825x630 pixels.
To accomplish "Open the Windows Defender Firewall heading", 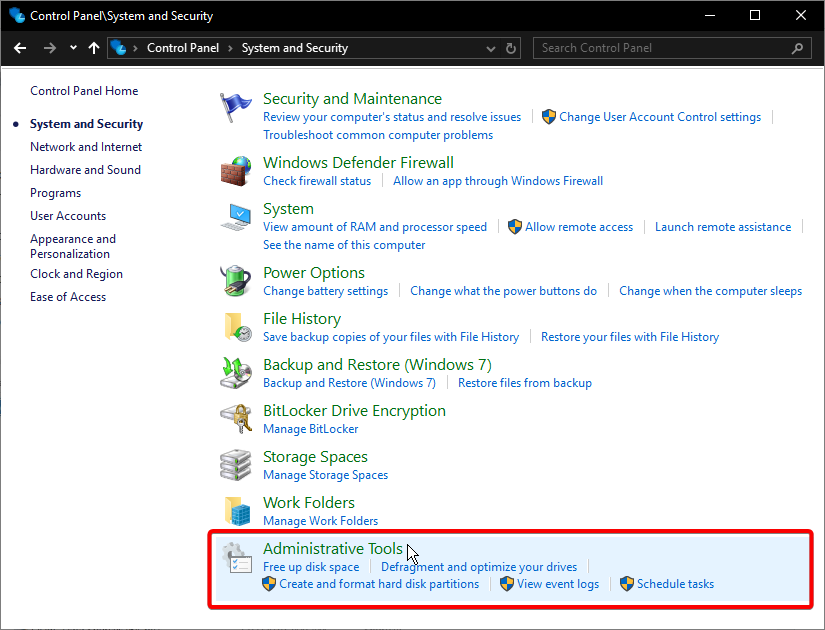I will pos(358,163).
